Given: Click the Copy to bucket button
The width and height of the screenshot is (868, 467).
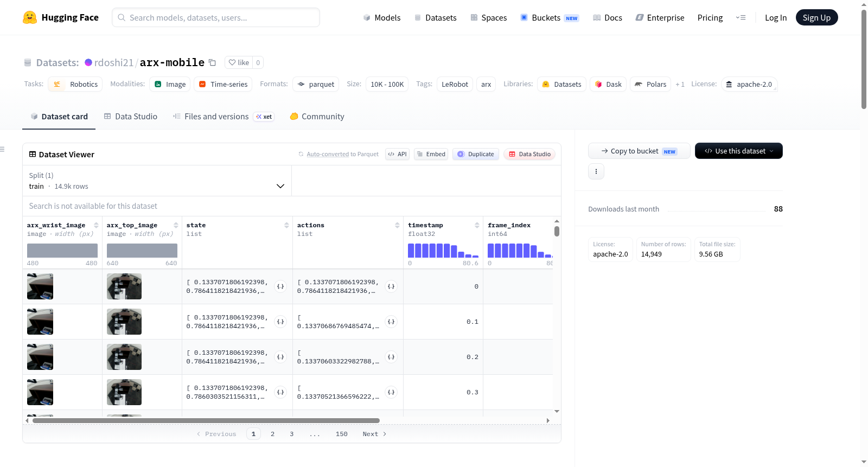Looking at the screenshot, I should point(639,151).
